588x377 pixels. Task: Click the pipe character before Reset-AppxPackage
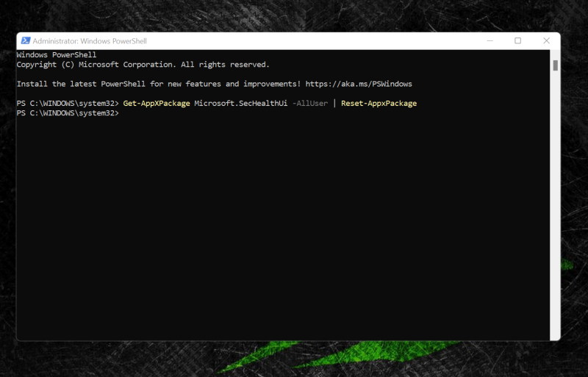click(x=334, y=104)
